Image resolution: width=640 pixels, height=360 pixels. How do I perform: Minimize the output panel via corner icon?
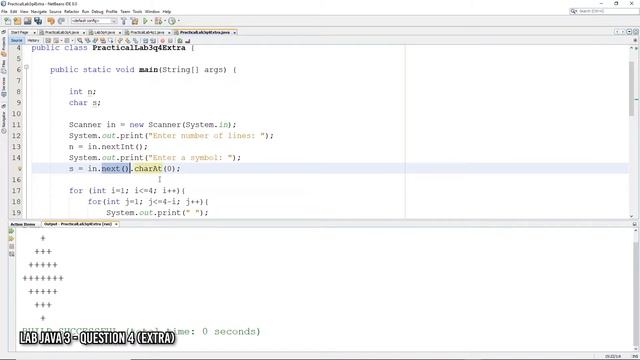[635, 224]
